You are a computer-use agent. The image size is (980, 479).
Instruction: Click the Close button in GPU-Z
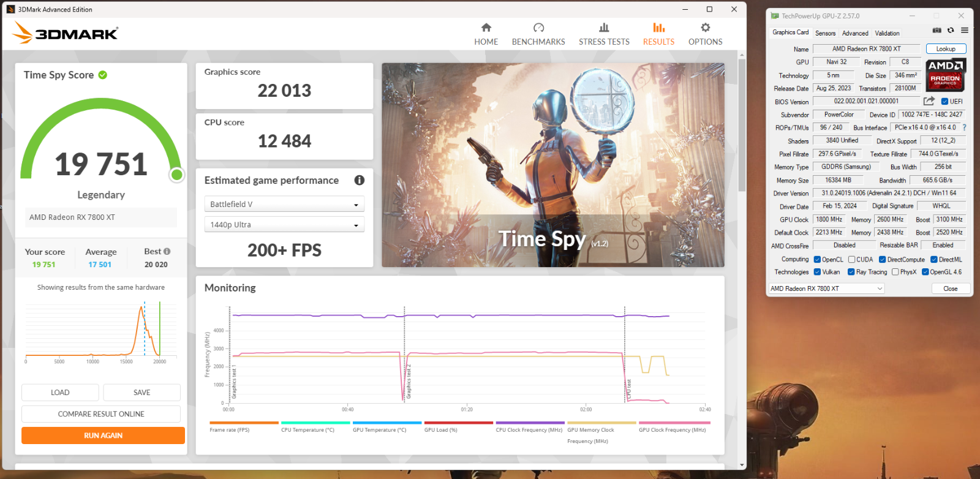tap(951, 289)
